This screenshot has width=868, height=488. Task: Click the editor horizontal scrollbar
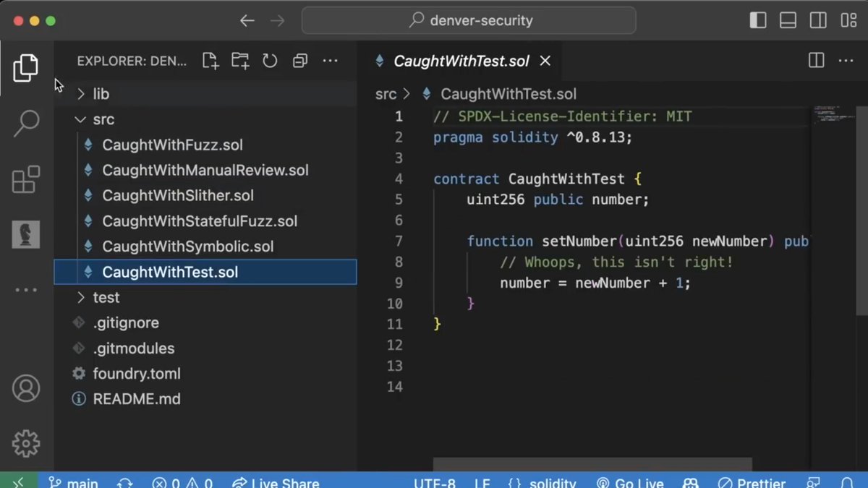pos(592,464)
